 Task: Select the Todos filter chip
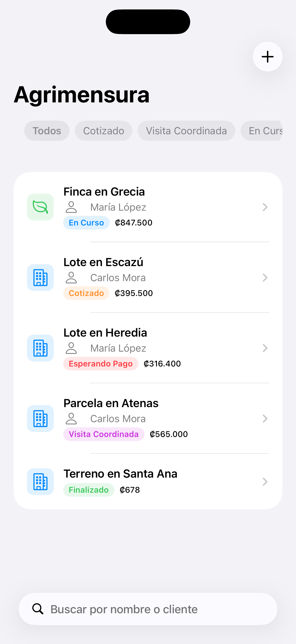(47, 131)
